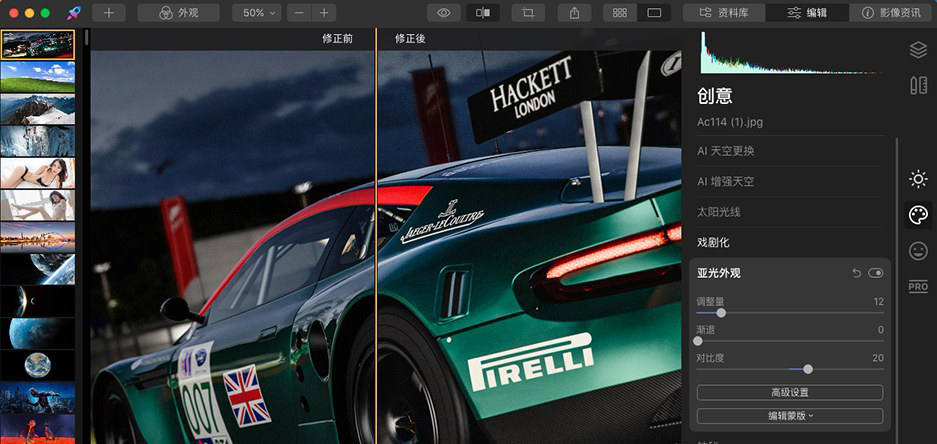Viewport: 937px width, 444px height.
Task: Click the vertical before/after divider line
Action: (376, 236)
